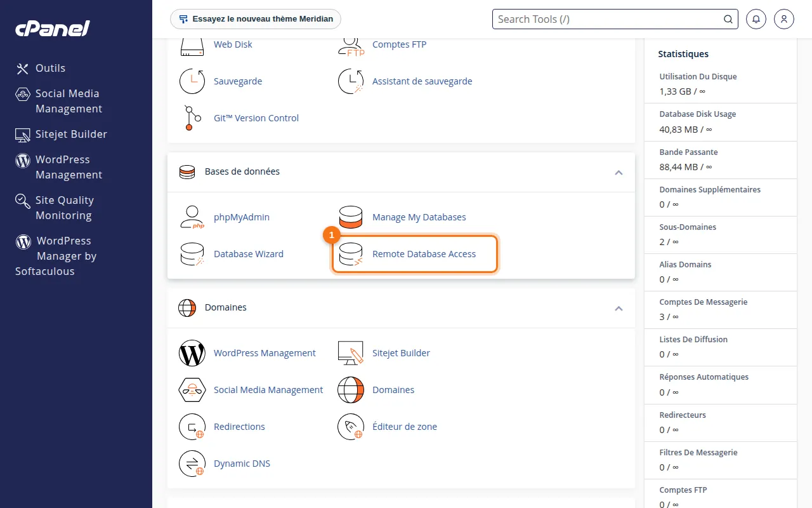812x508 pixels.
Task: Open the Dynamic DNS icon
Action: click(192, 464)
